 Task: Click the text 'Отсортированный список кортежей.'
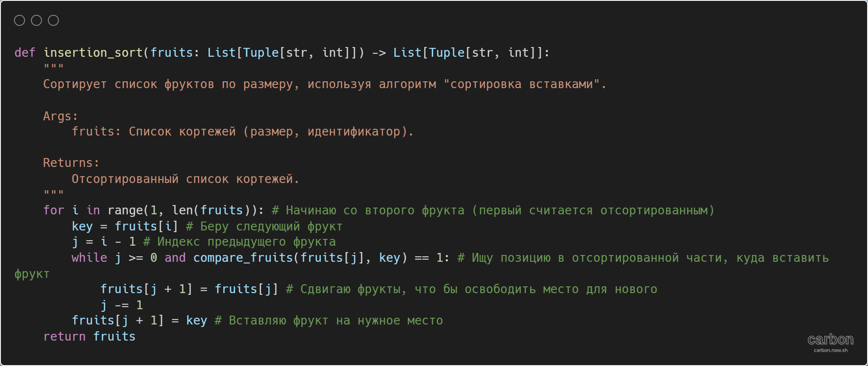pos(185,179)
